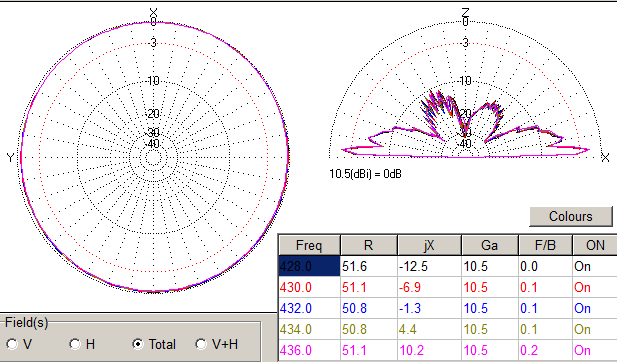
Task: Click the Ga value in the 428.0 row
Action: click(x=490, y=266)
